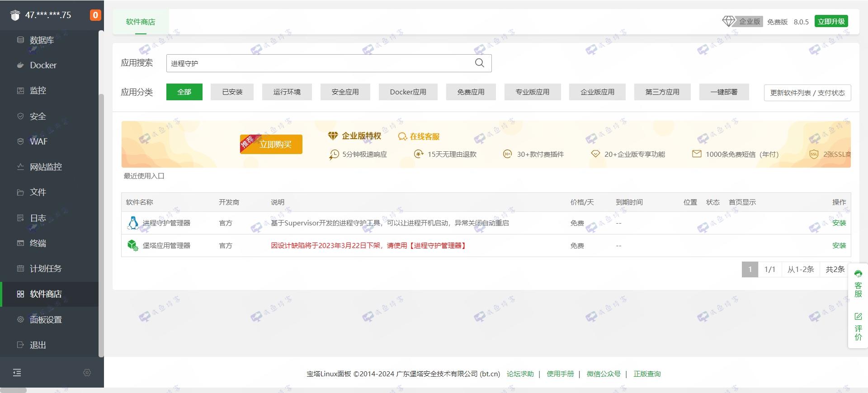This screenshot has width=868, height=393.
Task: Click the diamond 企业版 badge
Action: (742, 21)
